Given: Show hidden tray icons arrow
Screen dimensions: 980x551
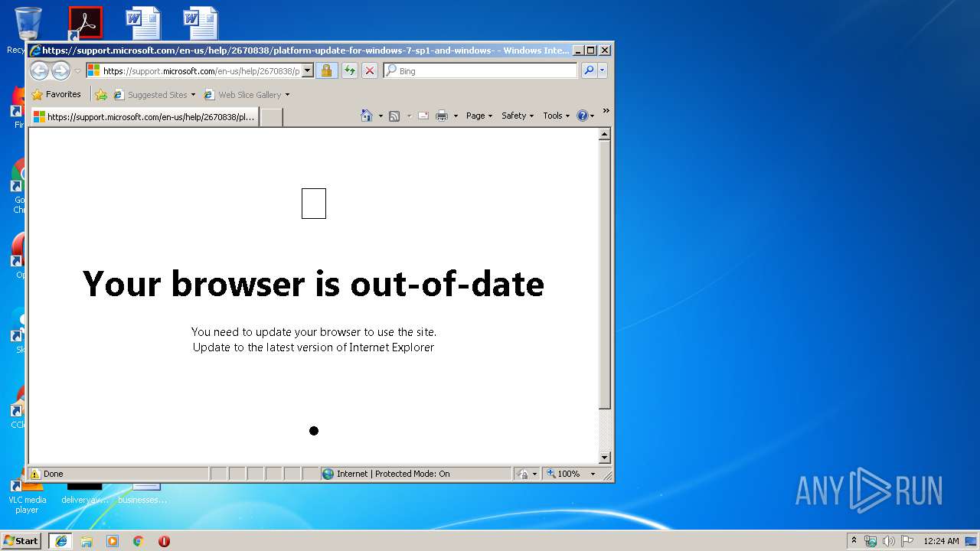Looking at the screenshot, I should pyautogui.click(x=854, y=540).
